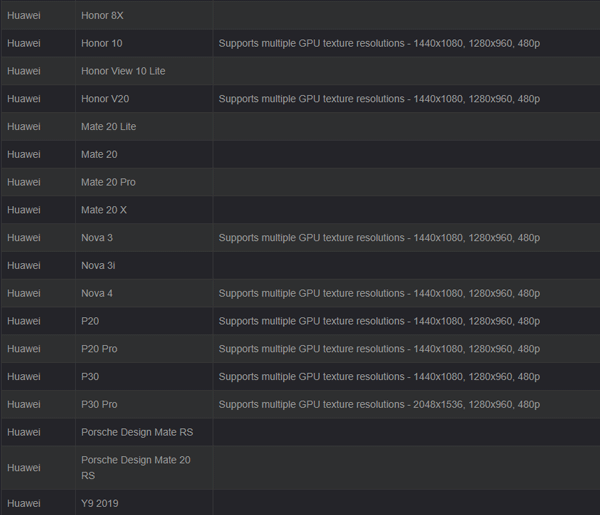Click the 2048x1536 texture resolutions note
The image size is (600, 515).
pyautogui.click(x=379, y=404)
